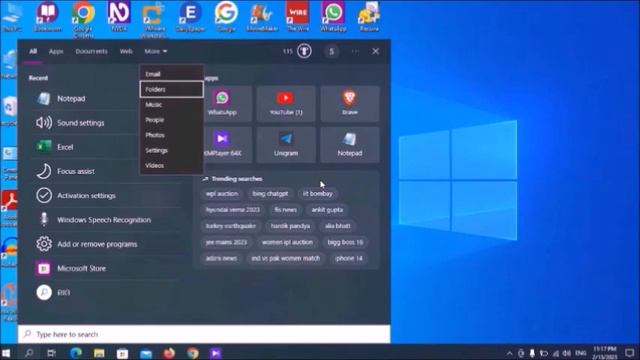Open the YouTube (1) app tile

point(286,103)
